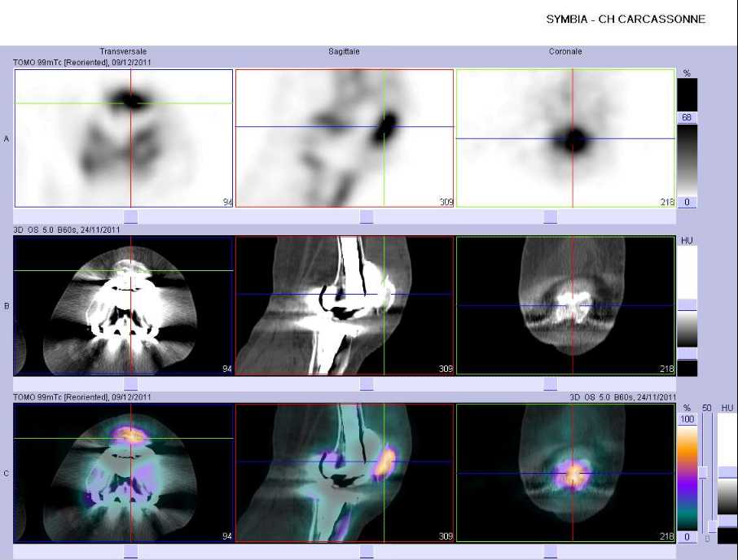
Task: Click the Transversale column header
Action: pyautogui.click(x=123, y=51)
